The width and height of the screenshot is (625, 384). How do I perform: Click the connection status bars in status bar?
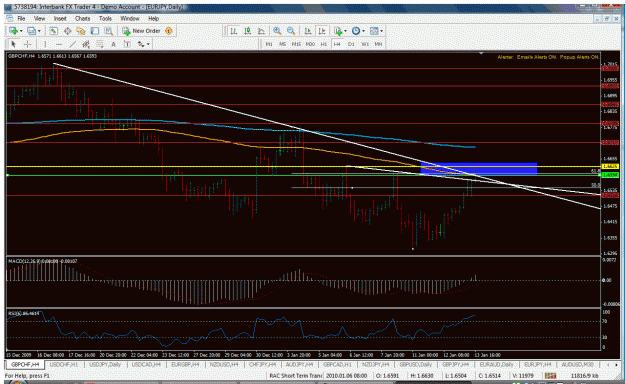pos(550,376)
